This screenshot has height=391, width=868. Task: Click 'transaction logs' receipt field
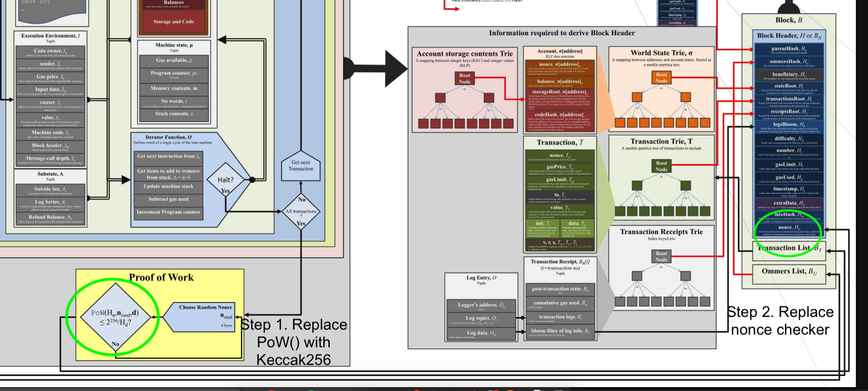click(560, 318)
